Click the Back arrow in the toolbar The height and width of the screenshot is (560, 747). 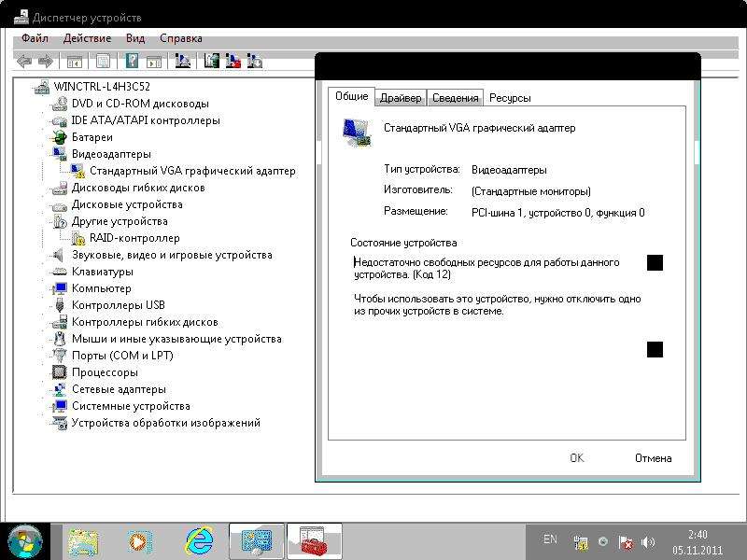[23, 62]
